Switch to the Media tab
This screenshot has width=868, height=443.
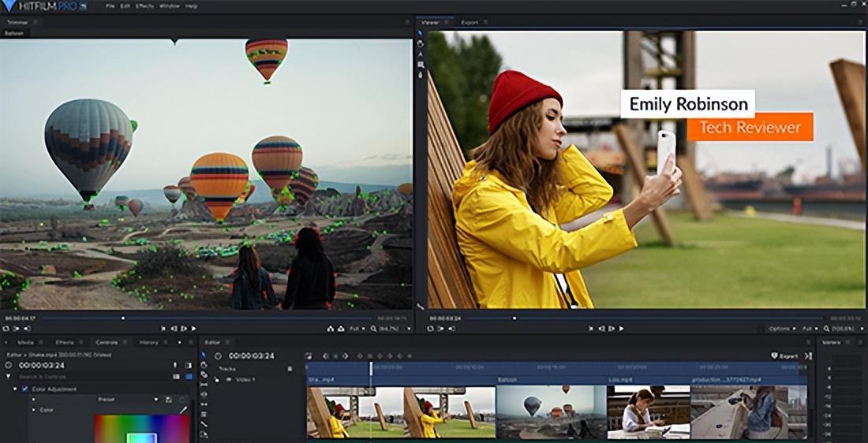tap(25, 342)
